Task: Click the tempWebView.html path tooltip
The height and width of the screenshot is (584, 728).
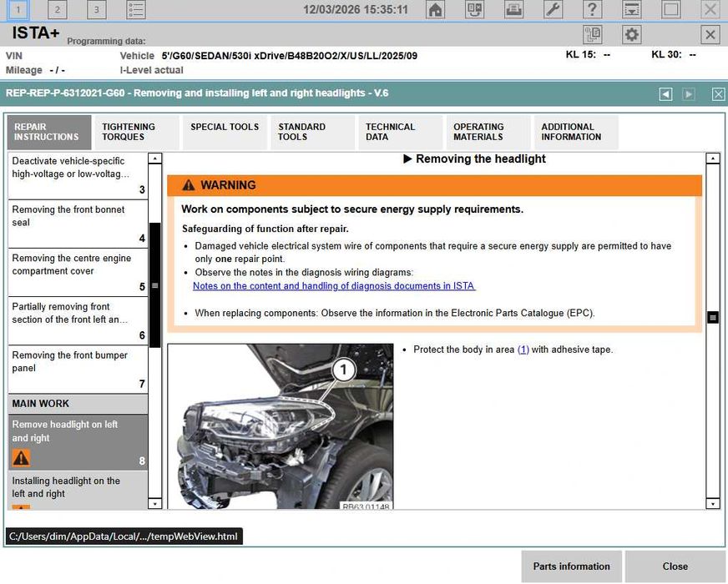Action: click(124, 536)
